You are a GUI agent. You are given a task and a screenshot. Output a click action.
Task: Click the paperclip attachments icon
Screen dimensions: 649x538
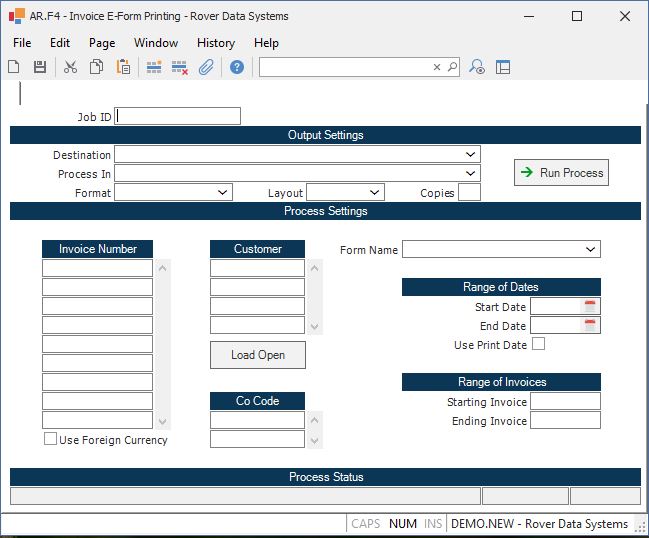pos(206,67)
